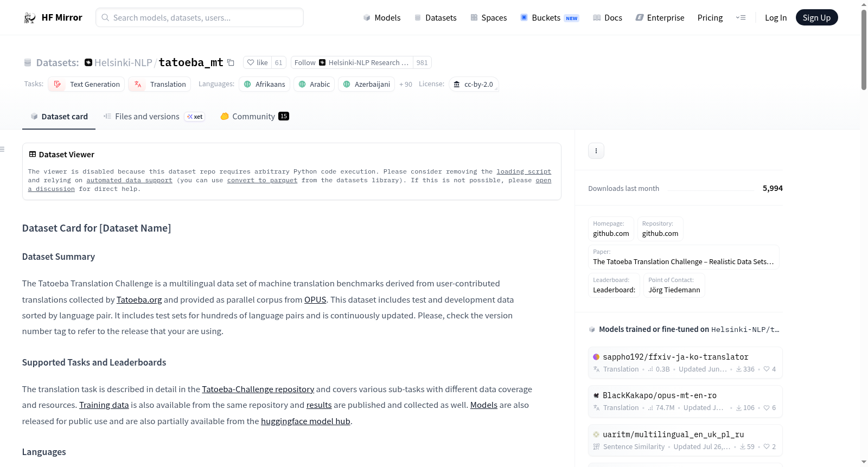This screenshot has width=868, height=467.
Task: Open Buckets in the top navigation
Action: pos(550,18)
